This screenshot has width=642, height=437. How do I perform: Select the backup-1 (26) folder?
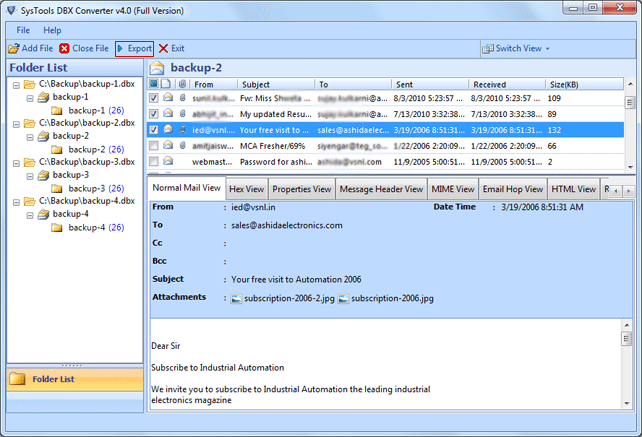point(96,111)
